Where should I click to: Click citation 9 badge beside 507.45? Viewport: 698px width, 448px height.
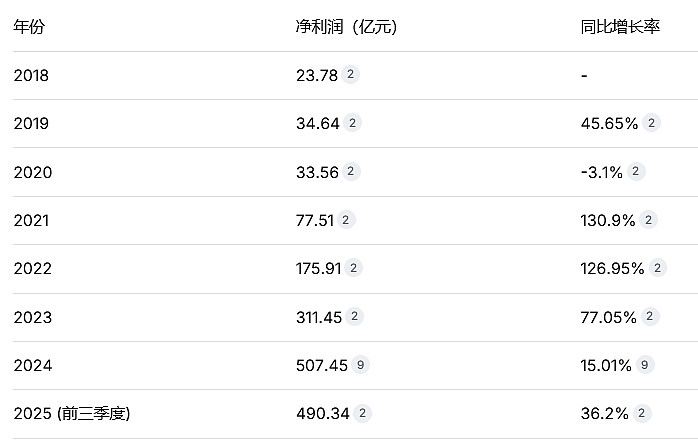click(360, 365)
